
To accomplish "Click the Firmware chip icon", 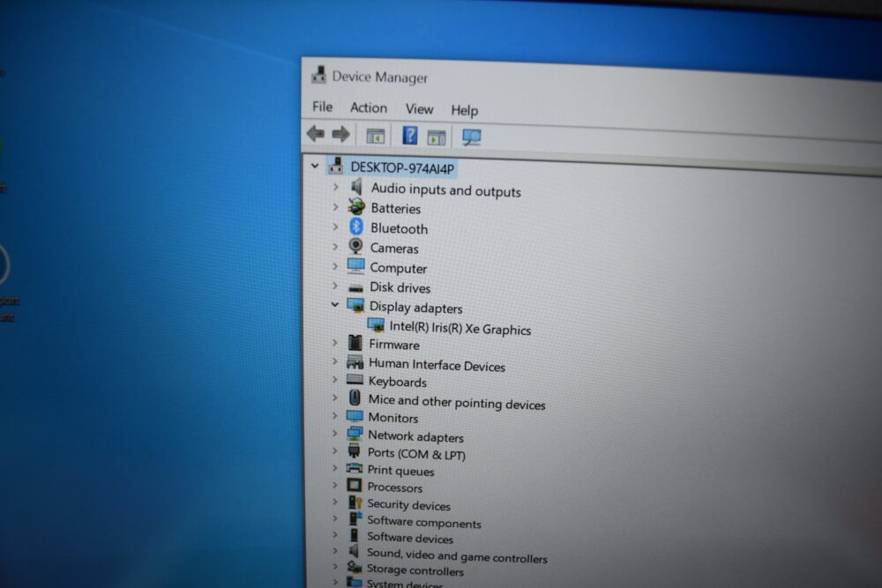I will (355, 342).
